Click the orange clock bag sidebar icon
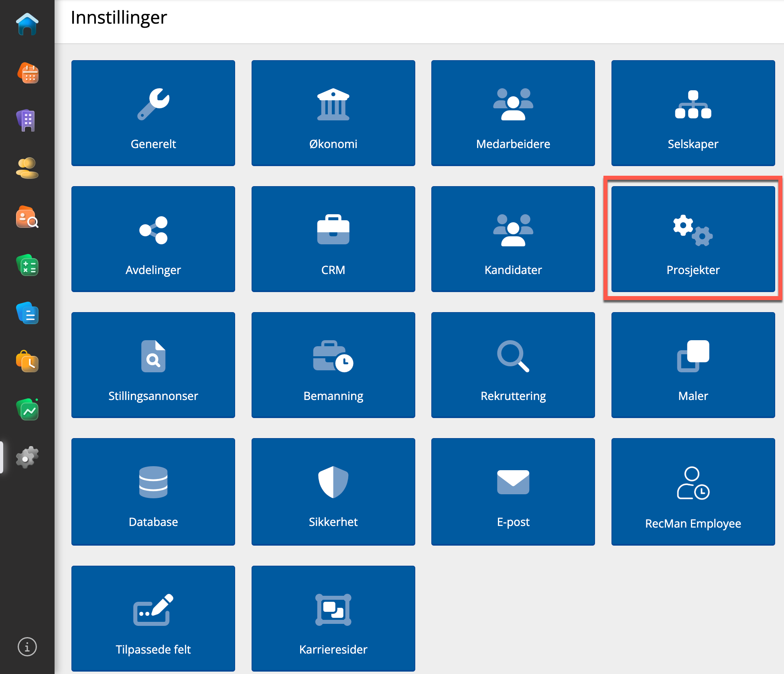 pos(27,361)
